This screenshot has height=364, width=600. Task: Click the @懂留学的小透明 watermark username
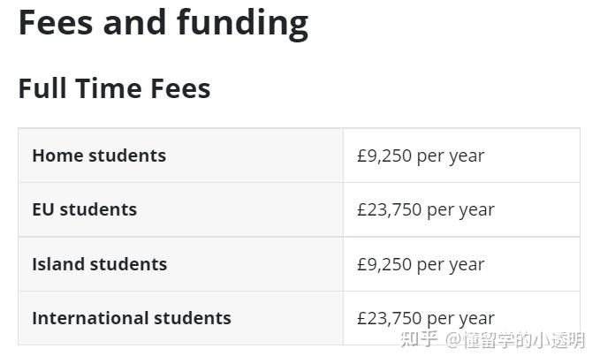tap(514, 340)
